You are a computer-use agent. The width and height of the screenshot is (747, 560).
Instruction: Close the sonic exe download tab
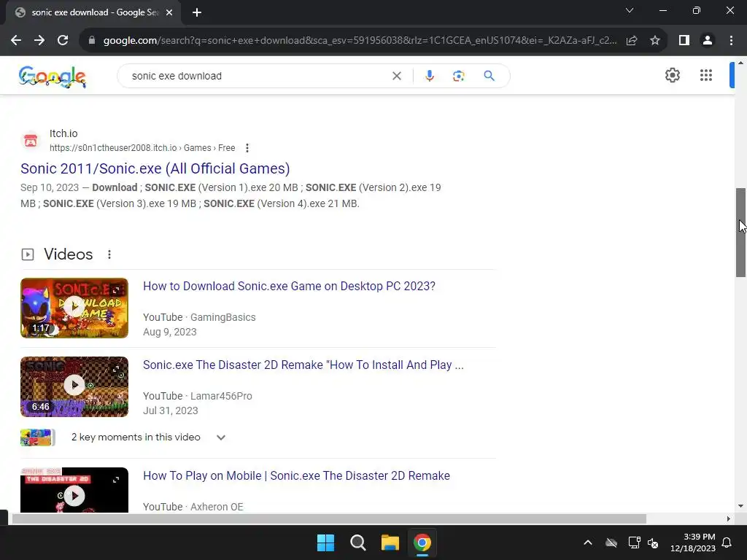(169, 12)
